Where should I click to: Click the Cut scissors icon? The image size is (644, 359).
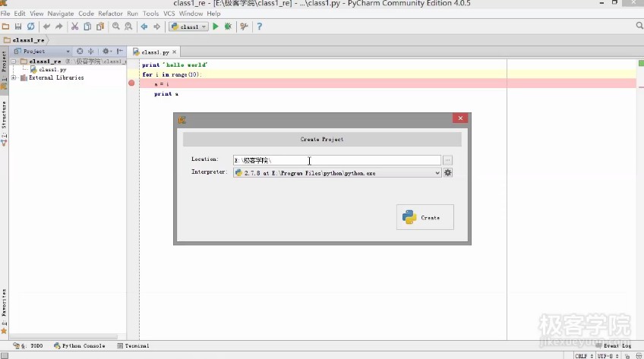pyautogui.click(x=74, y=27)
